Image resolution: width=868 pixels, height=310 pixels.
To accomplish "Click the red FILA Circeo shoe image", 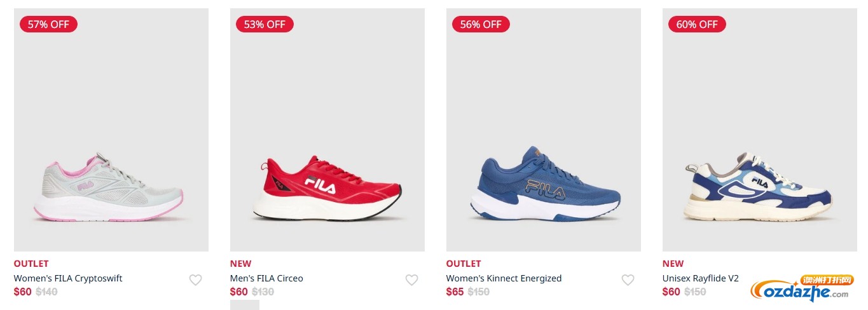I will click(327, 189).
